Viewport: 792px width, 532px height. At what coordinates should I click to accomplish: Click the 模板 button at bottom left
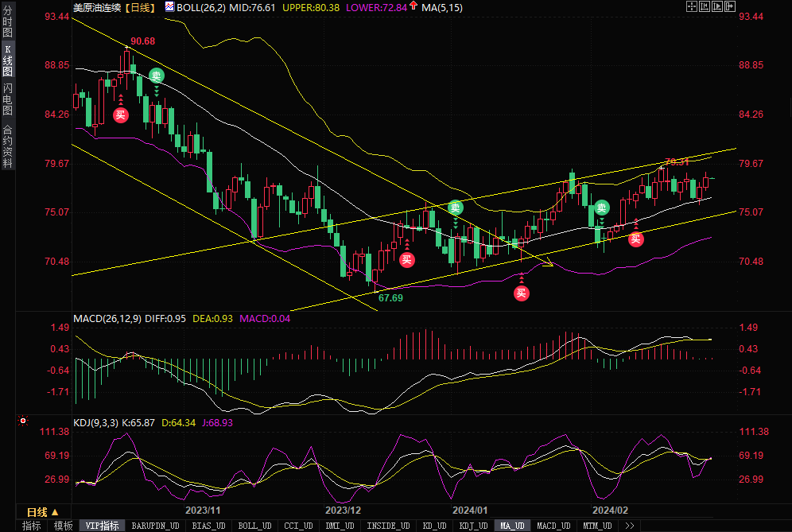[63, 526]
